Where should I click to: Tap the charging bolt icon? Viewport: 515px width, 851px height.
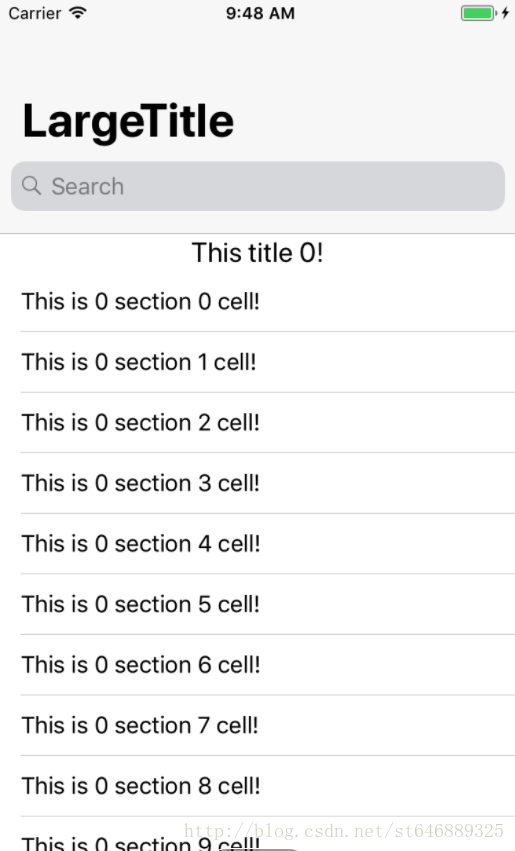(x=505, y=13)
